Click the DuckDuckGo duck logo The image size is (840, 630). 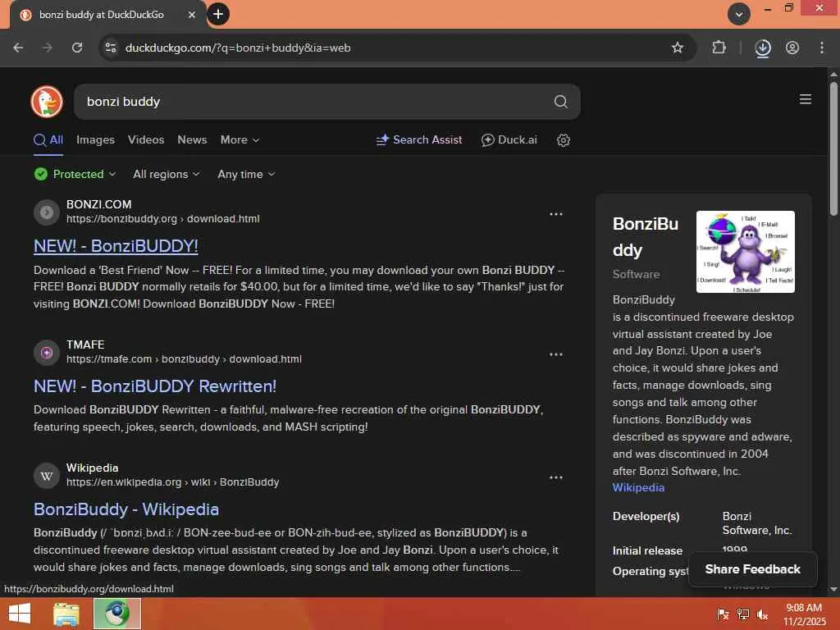(x=47, y=101)
